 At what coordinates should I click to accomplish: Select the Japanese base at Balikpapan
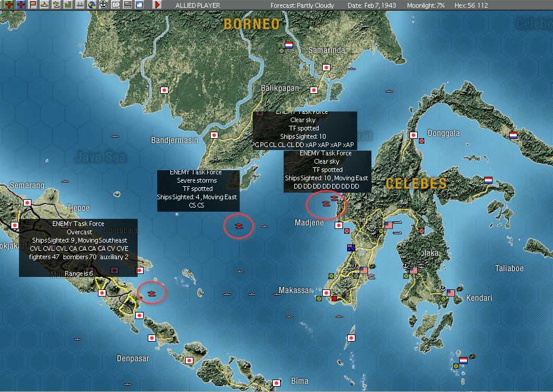(x=314, y=90)
